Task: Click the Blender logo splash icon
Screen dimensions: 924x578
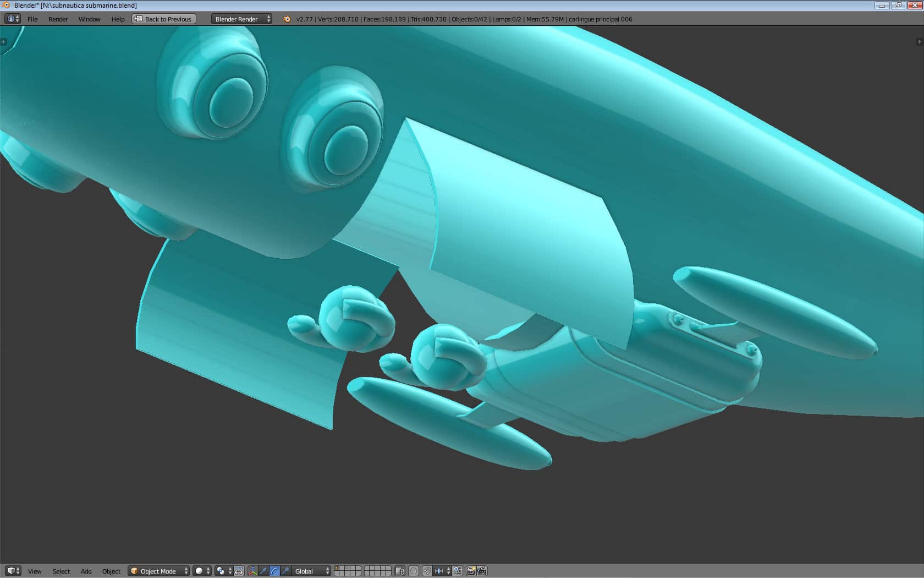Action: coord(286,19)
